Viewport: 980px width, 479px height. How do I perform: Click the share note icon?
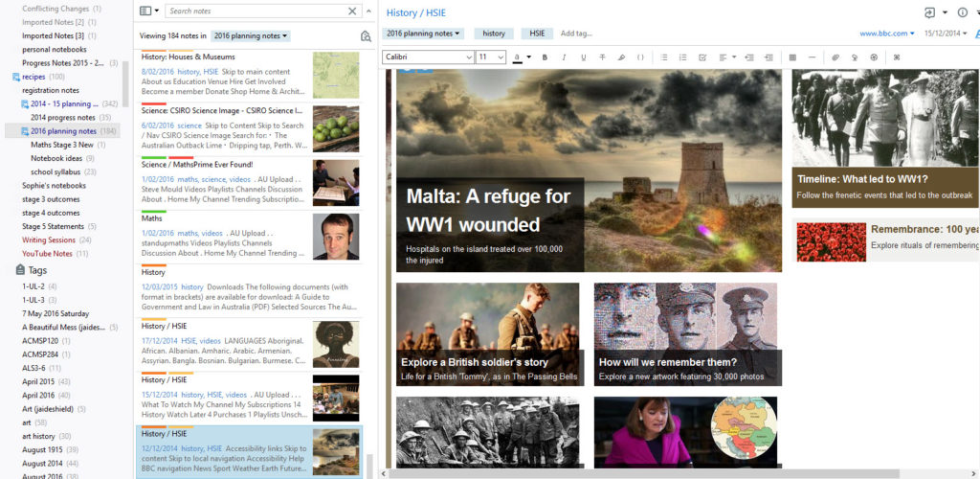[928, 12]
